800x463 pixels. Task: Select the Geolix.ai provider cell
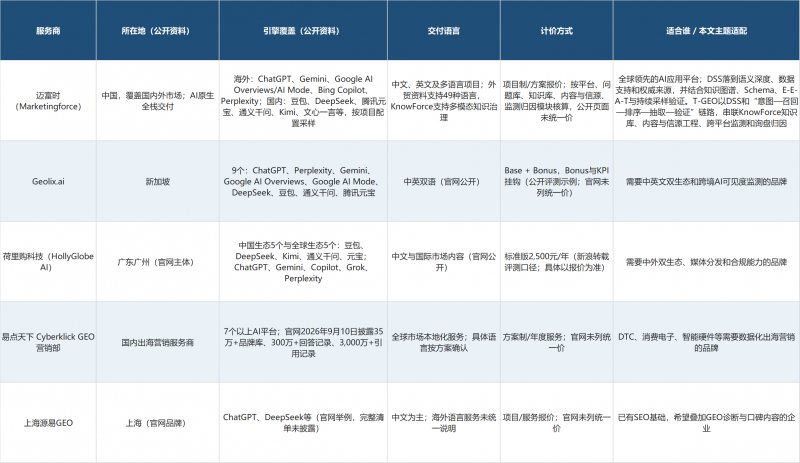(48, 181)
